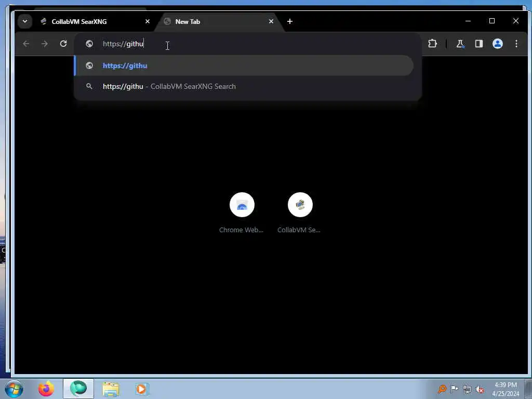The width and height of the screenshot is (532, 399).
Task: Open the tab search dropdown arrow
Action: (25, 21)
